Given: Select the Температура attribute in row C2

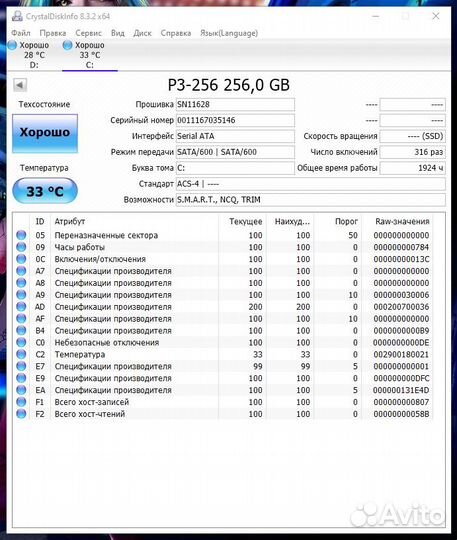Looking at the screenshot, I should (80, 355).
